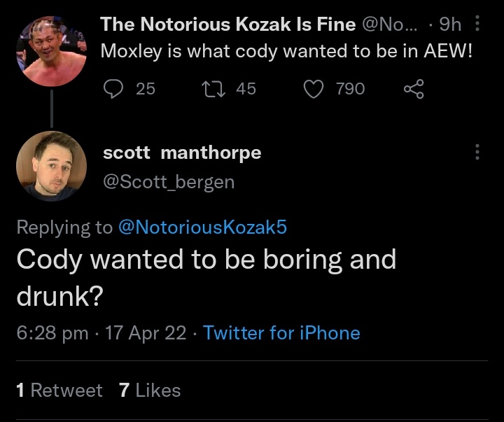The height and width of the screenshot is (422, 504).
Task: Open The Notorious Kozak profile picture
Action: point(51,51)
